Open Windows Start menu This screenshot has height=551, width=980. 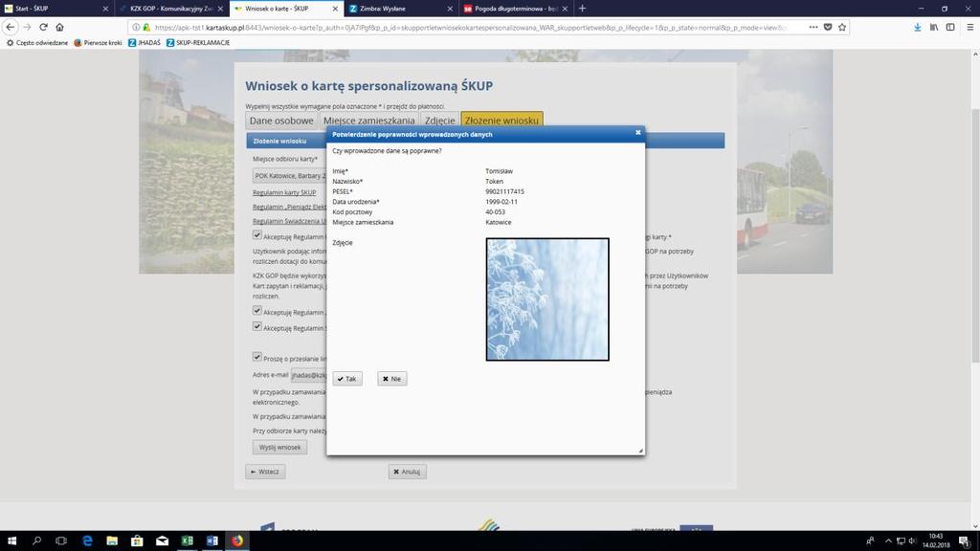point(11,541)
